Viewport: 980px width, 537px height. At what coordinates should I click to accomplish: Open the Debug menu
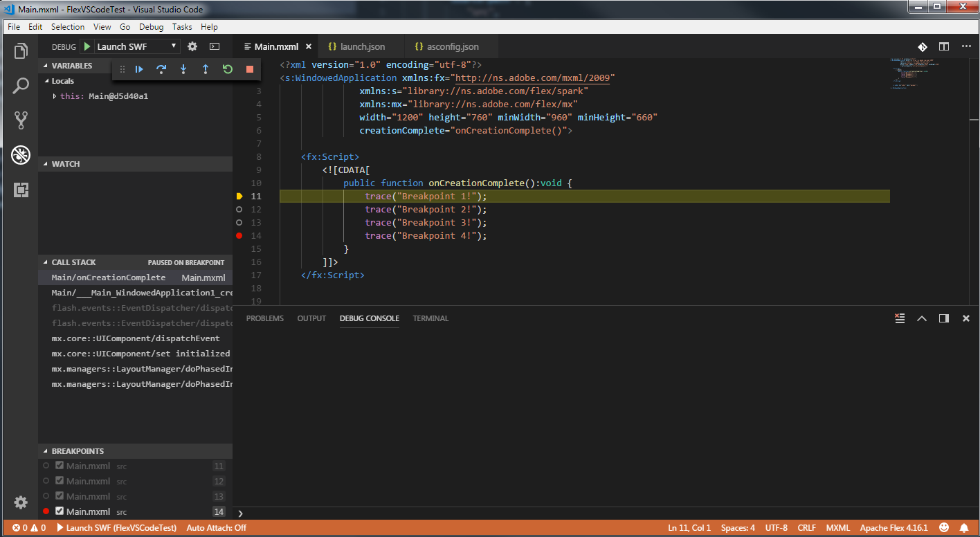click(151, 27)
